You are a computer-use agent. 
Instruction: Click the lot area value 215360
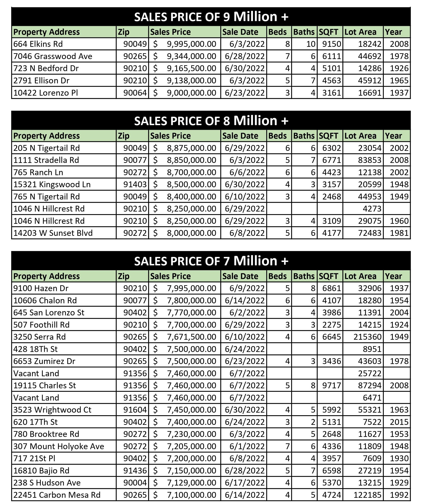tap(367, 337)
